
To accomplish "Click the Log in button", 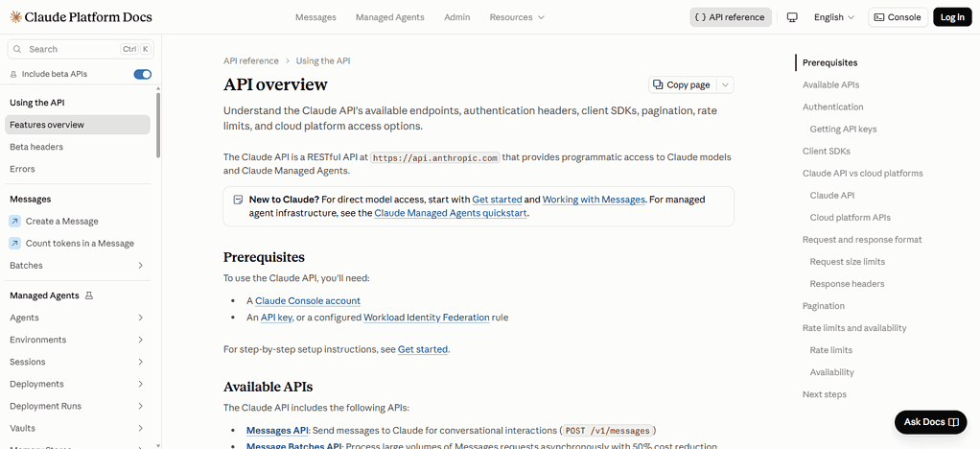I will click(952, 17).
